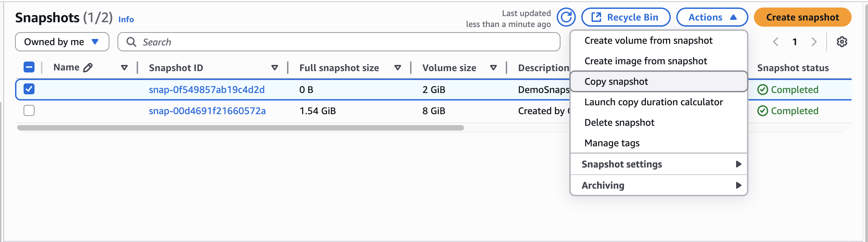Open the table preferences gear icon
The image size is (868, 242).
[x=842, y=42]
